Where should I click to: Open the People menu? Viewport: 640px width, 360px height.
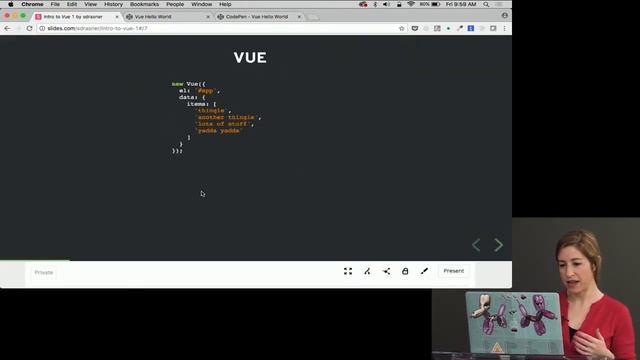175,4
